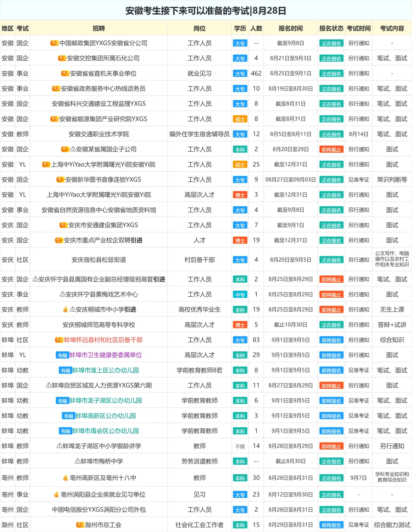Click 安庆宿松县松兹街道 text
Screen dimensions: 412x532
click(99, 260)
